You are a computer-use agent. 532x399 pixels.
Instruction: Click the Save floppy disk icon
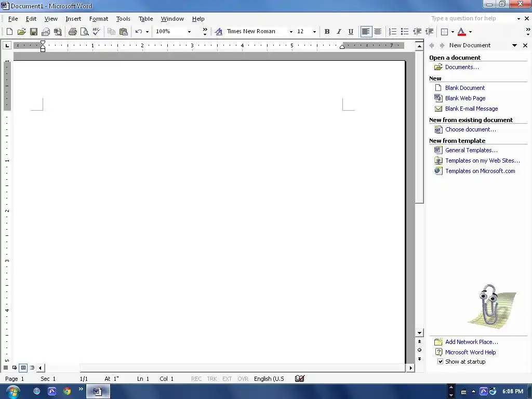[34, 32]
